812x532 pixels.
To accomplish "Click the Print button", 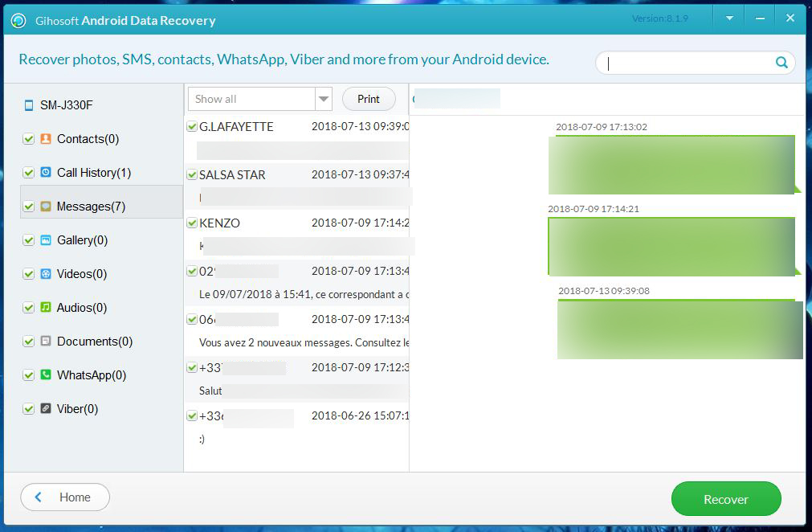I will [x=369, y=98].
